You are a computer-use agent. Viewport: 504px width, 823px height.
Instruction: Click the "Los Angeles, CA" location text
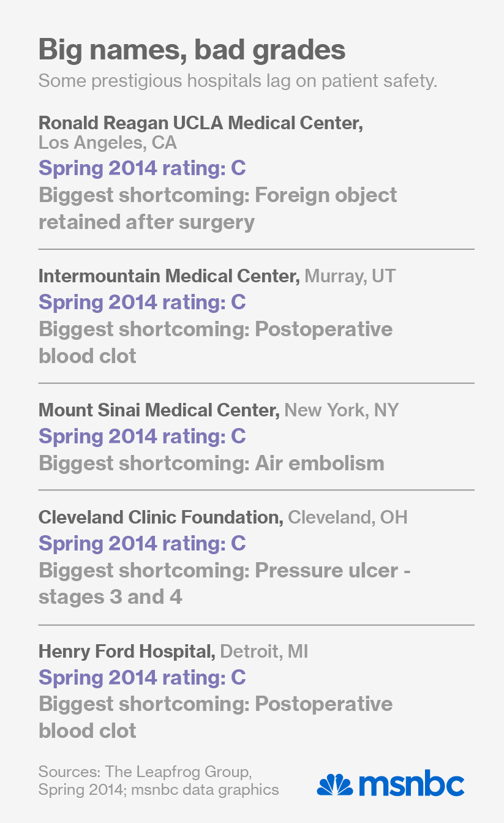[x=107, y=143]
